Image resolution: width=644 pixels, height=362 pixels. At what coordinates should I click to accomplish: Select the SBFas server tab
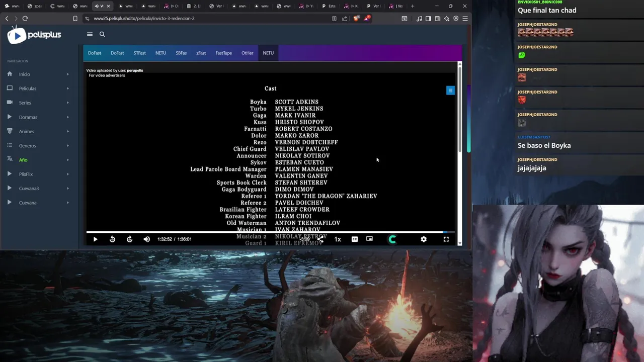181,53
